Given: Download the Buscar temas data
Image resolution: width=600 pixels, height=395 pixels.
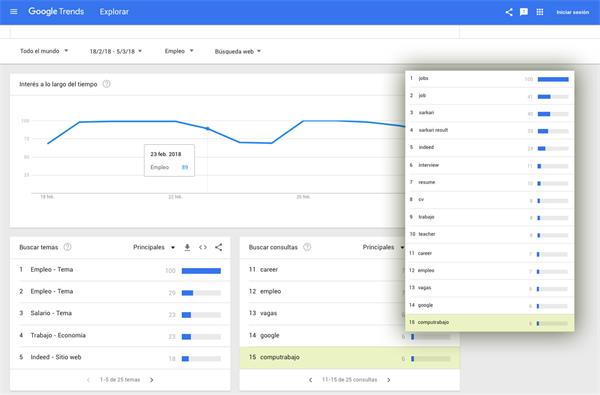Looking at the screenshot, I should [x=187, y=247].
